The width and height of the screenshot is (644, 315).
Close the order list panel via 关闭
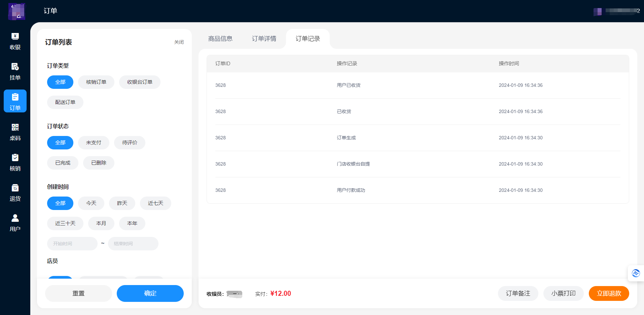[179, 42]
